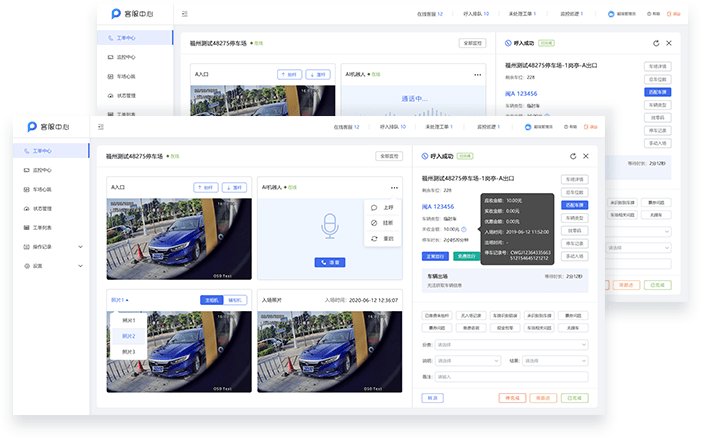Click 全部监控 button in the front window

pos(389,156)
